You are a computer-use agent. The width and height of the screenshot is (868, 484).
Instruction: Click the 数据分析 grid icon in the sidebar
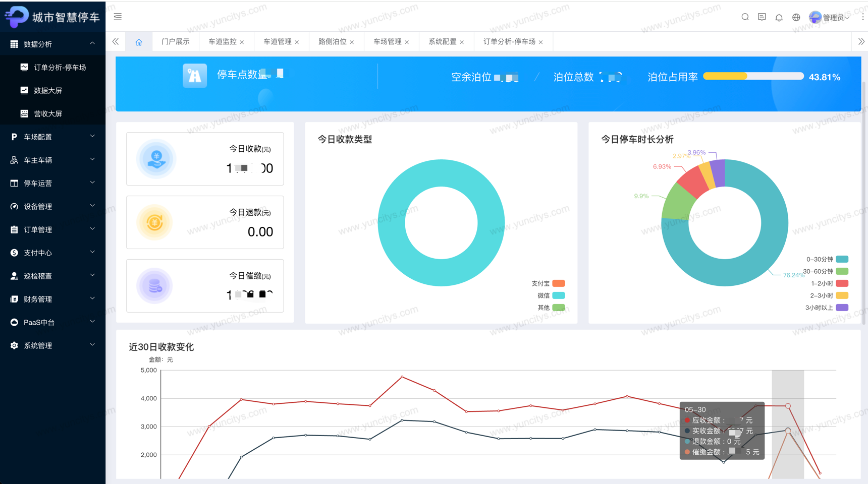tap(14, 44)
